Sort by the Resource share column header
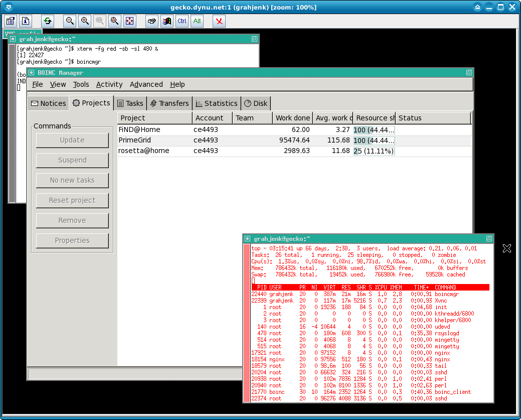Screen dimensions: 521x420 375,118
